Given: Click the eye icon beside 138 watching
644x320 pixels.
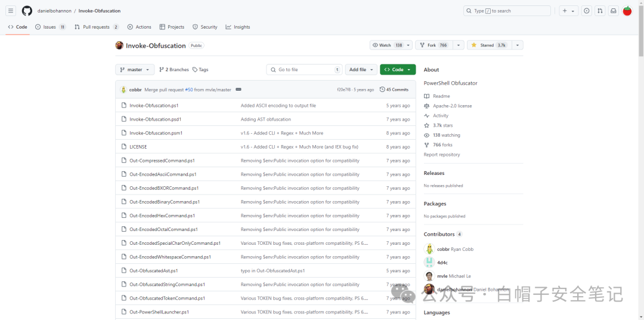Looking at the screenshot, I should pyautogui.click(x=427, y=136).
